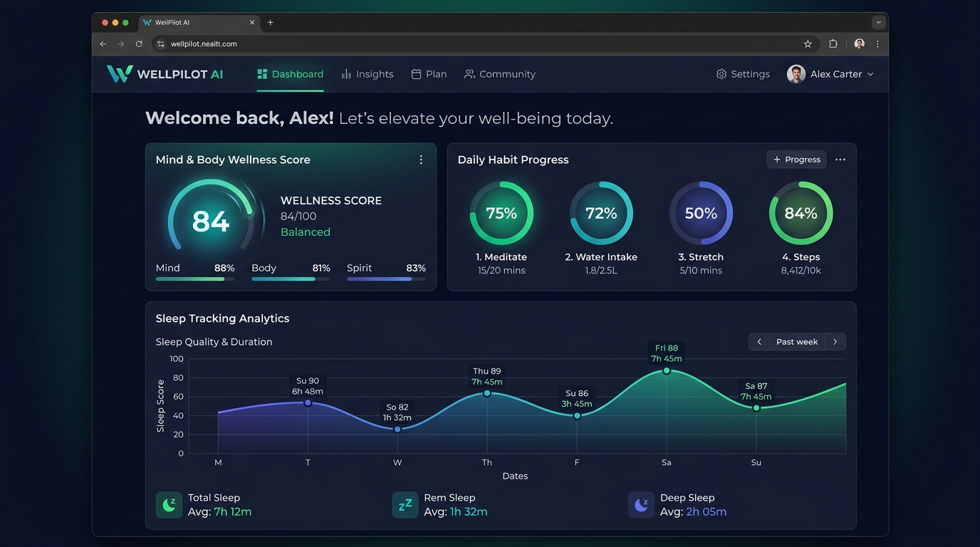The width and height of the screenshot is (980, 547).
Task: Bookmark the page with the star icon
Action: pyautogui.click(x=808, y=44)
